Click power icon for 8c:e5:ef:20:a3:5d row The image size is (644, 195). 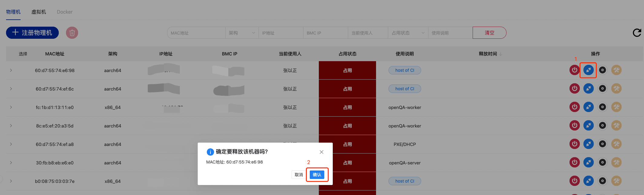click(x=574, y=125)
